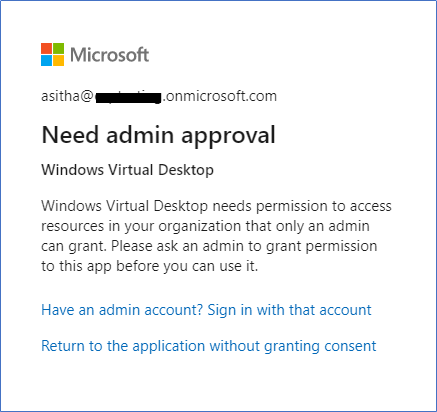This screenshot has width=437, height=412.
Task: Select the 'Have an admin account?' question text
Action: [x=122, y=310]
